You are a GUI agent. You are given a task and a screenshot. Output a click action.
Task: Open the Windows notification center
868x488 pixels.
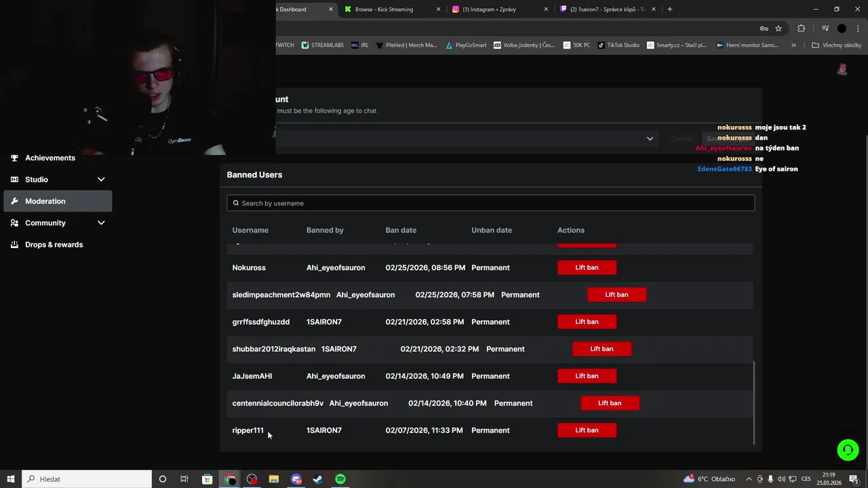854,479
